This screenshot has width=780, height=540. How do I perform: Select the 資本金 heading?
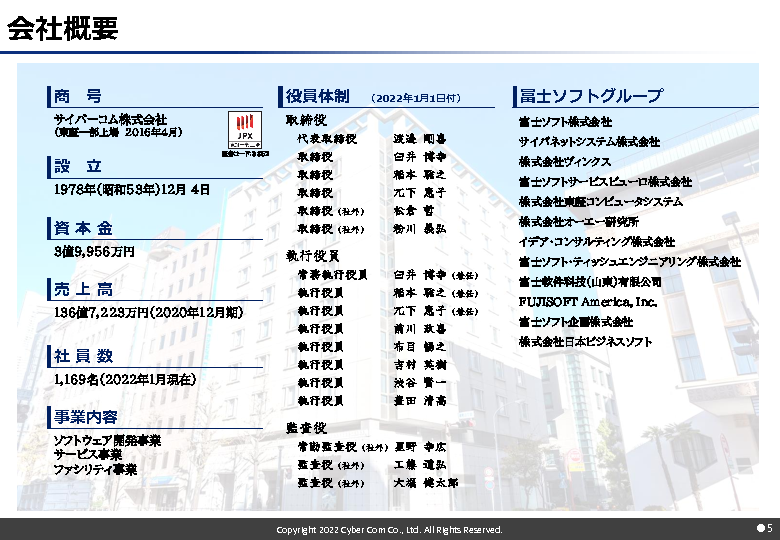[x=84, y=228]
